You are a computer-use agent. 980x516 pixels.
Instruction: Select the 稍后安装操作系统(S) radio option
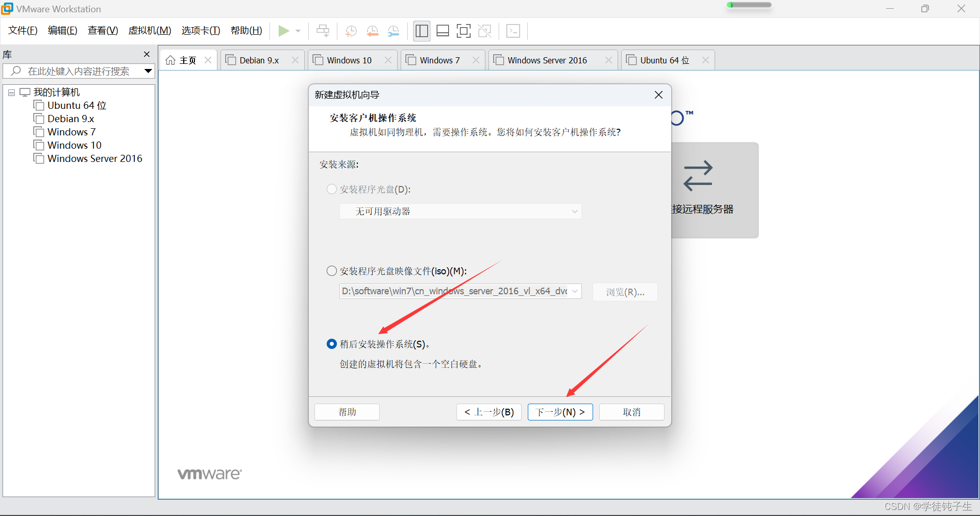332,344
